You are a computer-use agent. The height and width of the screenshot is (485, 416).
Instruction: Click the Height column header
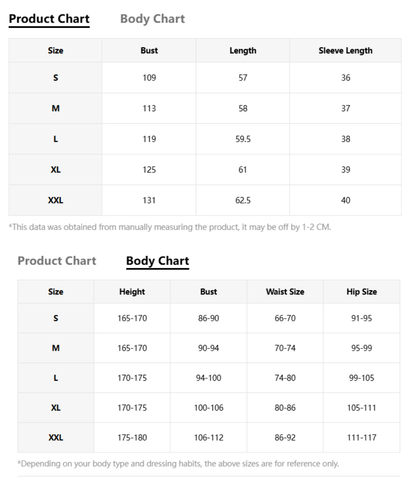click(x=132, y=292)
